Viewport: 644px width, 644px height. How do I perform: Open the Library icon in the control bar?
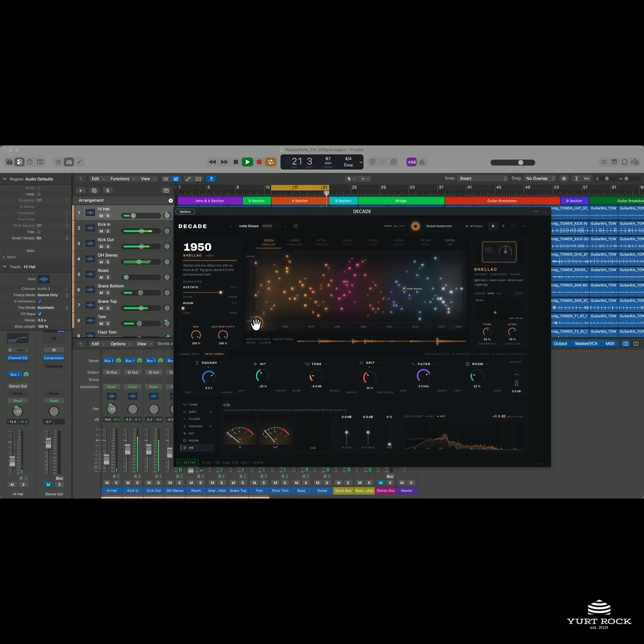click(x=9, y=162)
